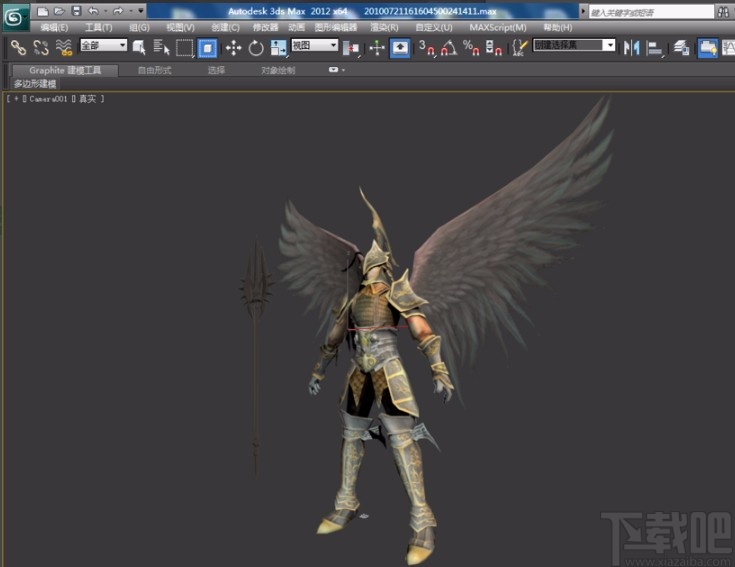735x567 pixels.
Task: Open the 帮助(H) menu
Action: click(558, 28)
